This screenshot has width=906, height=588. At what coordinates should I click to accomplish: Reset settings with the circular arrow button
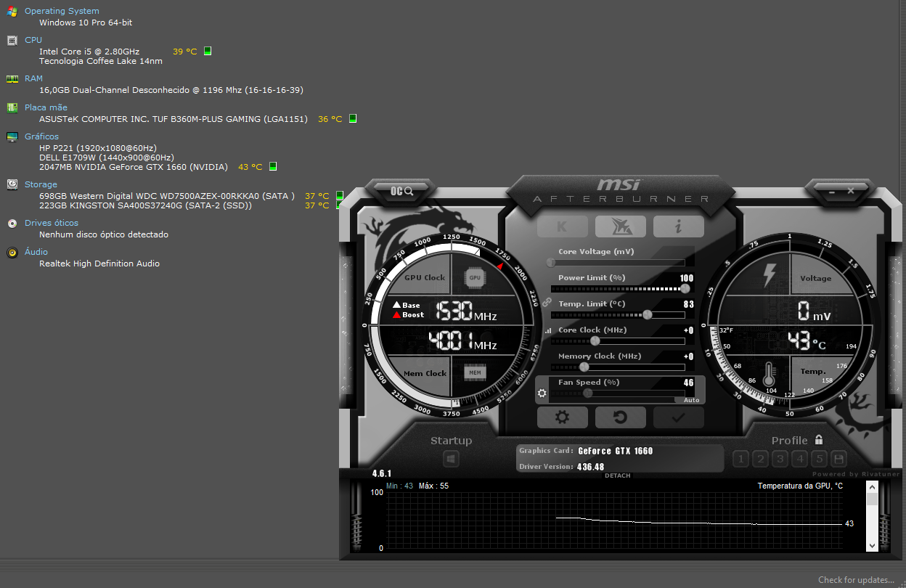[621, 417]
